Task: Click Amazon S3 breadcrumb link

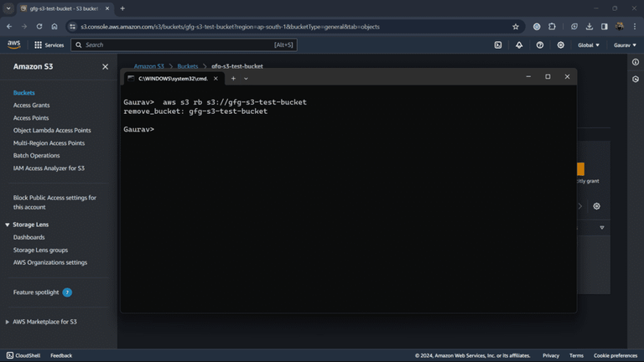Action: (x=148, y=65)
